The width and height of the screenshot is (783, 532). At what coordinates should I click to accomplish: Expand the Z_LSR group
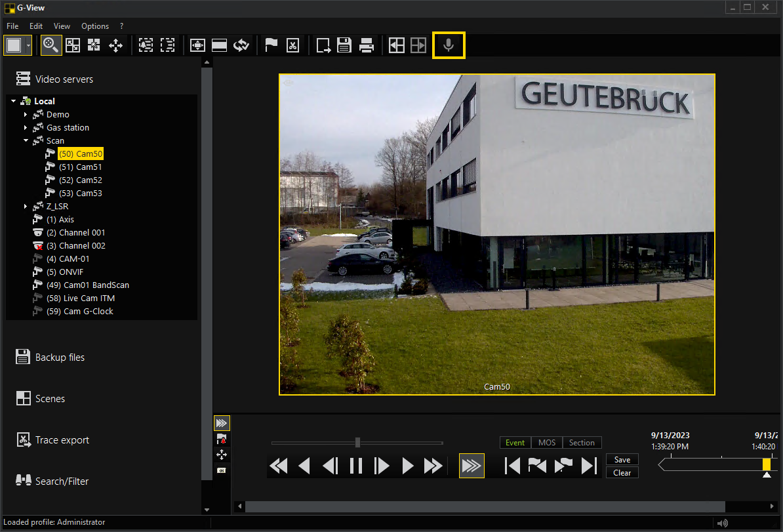click(26, 207)
